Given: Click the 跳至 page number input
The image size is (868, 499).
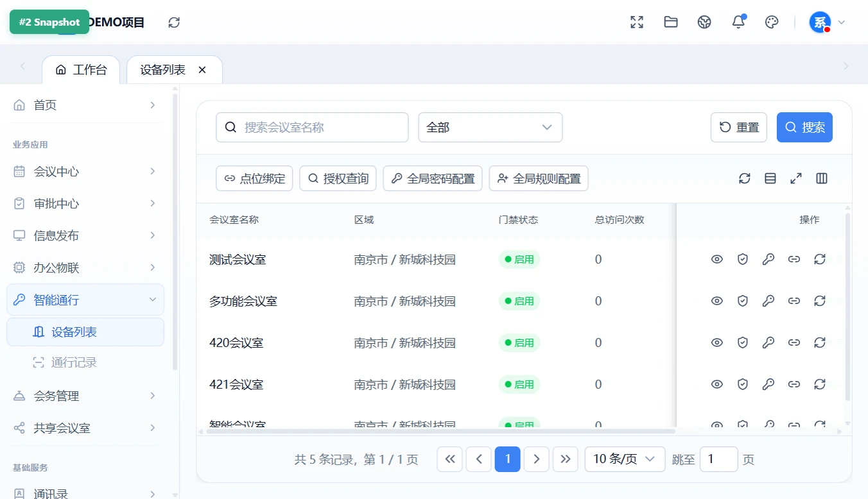Looking at the screenshot, I should click(718, 459).
